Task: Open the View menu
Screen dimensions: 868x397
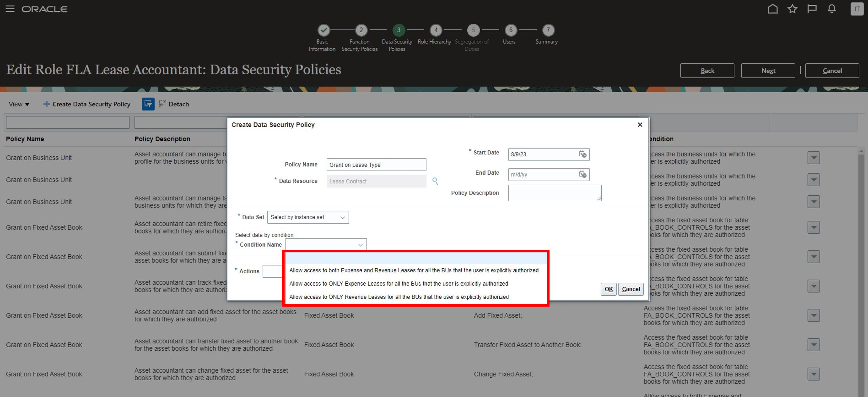Action: [x=19, y=104]
